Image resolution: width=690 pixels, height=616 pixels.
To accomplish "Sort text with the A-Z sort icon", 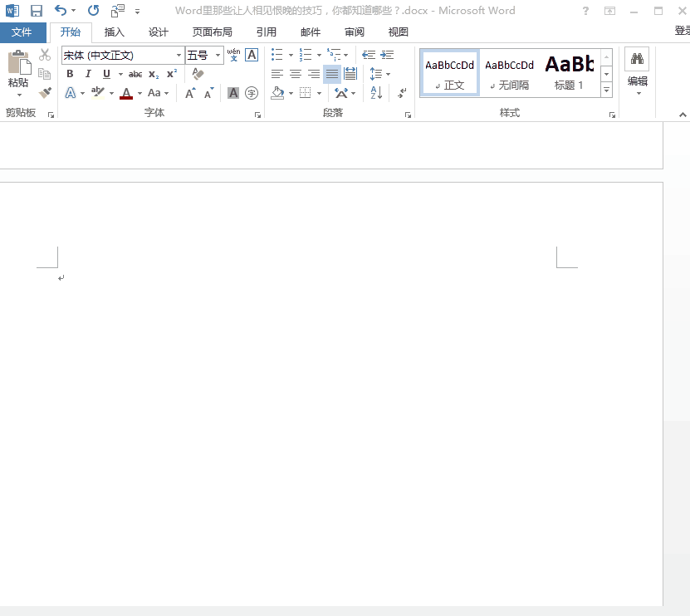I will point(376,93).
